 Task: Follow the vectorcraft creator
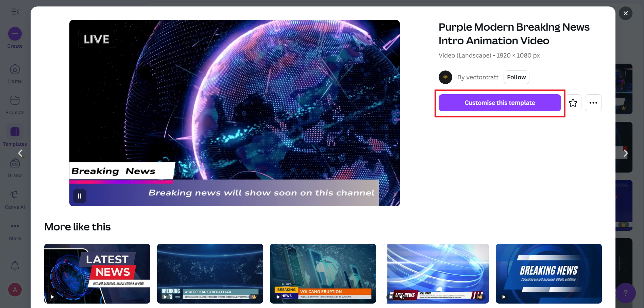516,77
